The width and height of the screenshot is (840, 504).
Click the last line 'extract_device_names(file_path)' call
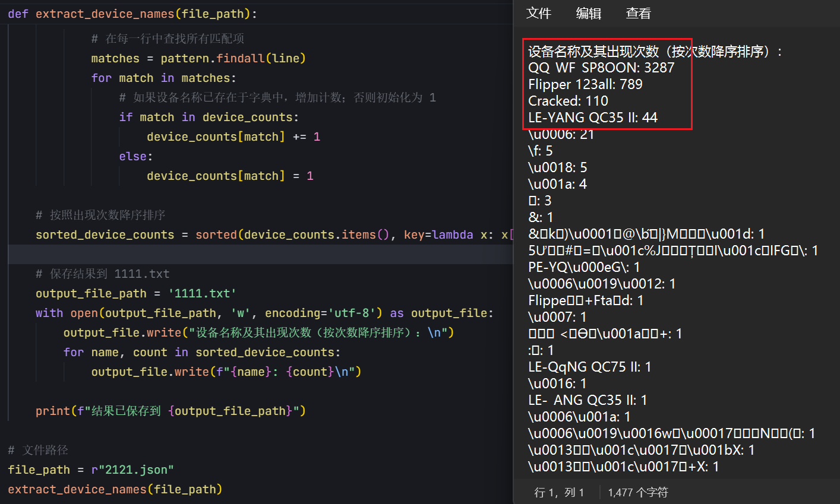click(115, 489)
